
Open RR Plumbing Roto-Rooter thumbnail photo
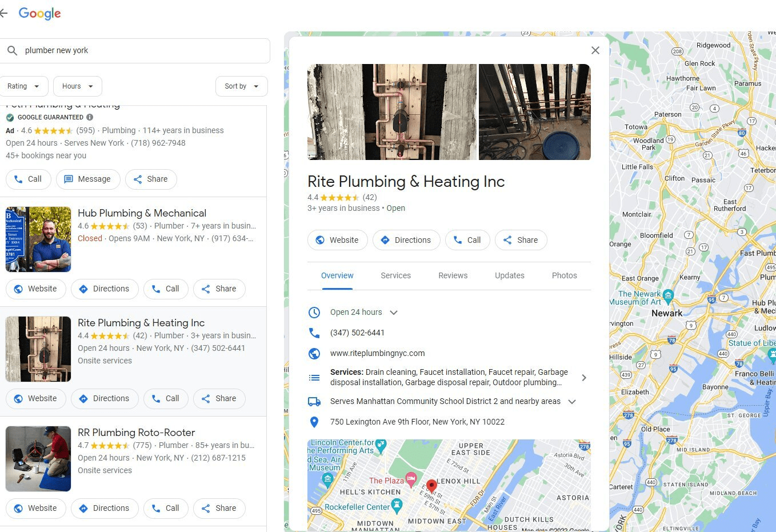(38, 459)
